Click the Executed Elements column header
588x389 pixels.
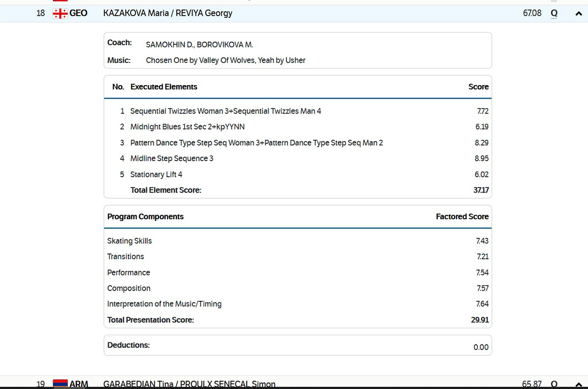(164, 87)
